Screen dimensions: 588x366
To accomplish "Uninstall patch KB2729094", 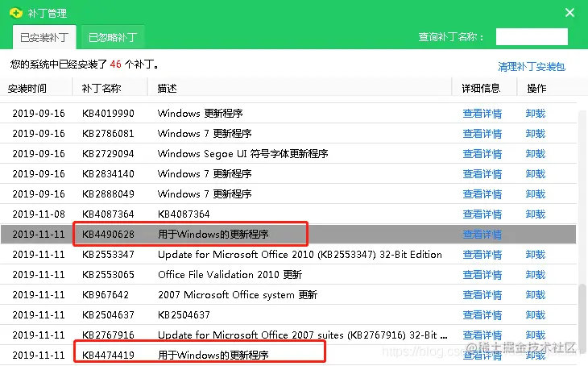I will tap(535, 154).
